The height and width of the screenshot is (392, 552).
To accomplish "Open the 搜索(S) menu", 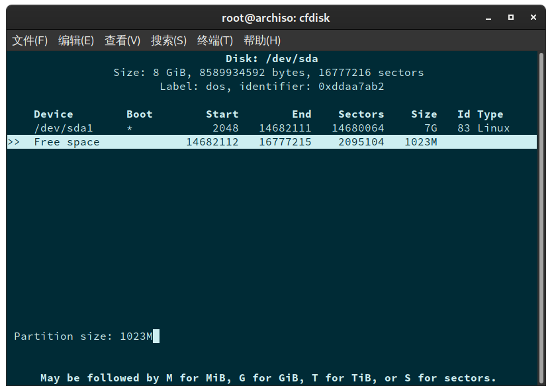I will pyautogui.click(x=168, y=40).
